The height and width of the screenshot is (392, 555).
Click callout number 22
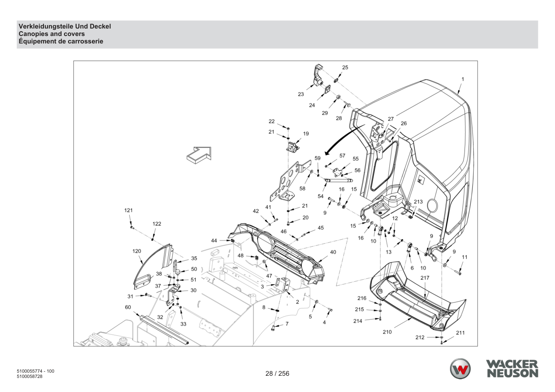pos(272,122)
